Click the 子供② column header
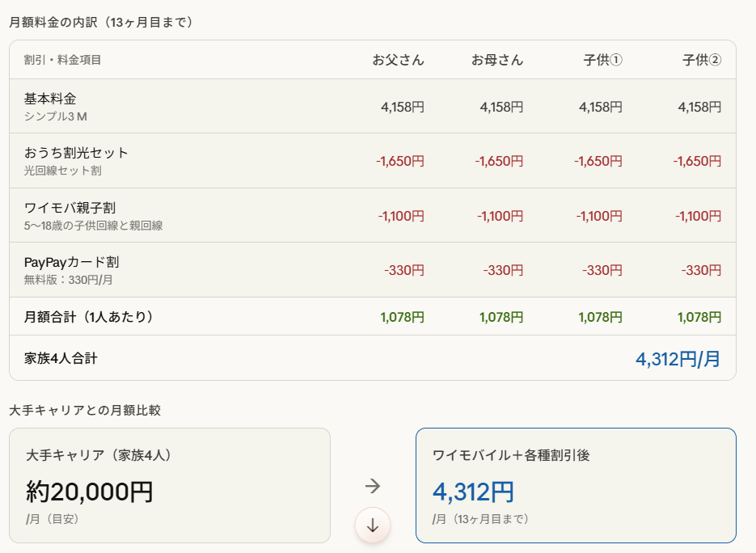This screenshot has width=756, height=553. click(701, 60)
